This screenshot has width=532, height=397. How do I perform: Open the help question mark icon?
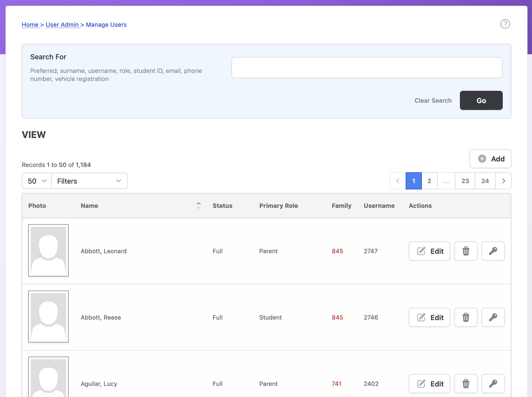click(x=505, y=24)
